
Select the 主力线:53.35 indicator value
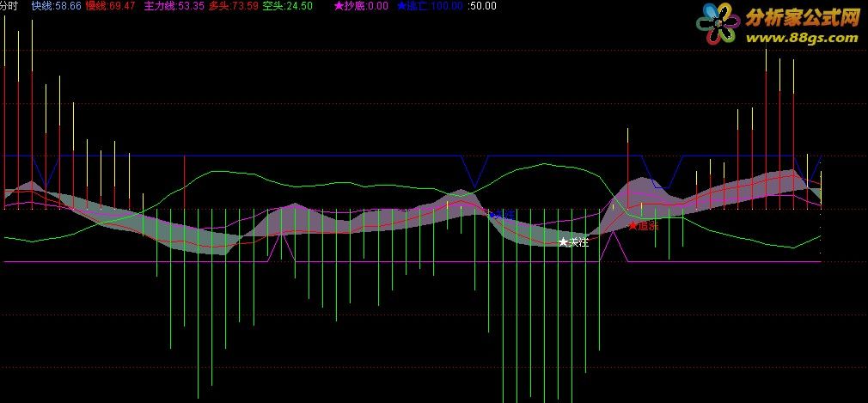[x=174, y=7]
